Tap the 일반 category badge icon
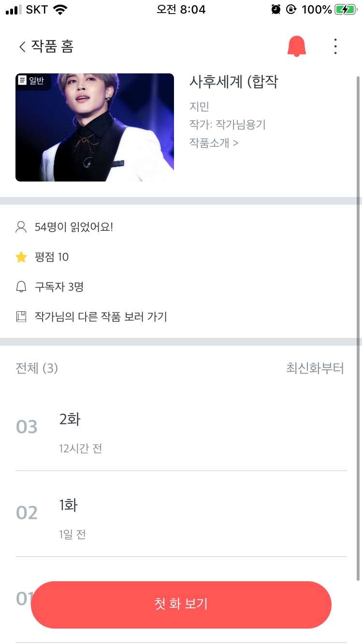Viewport: 362px width, 644px height. pos(22,81)
